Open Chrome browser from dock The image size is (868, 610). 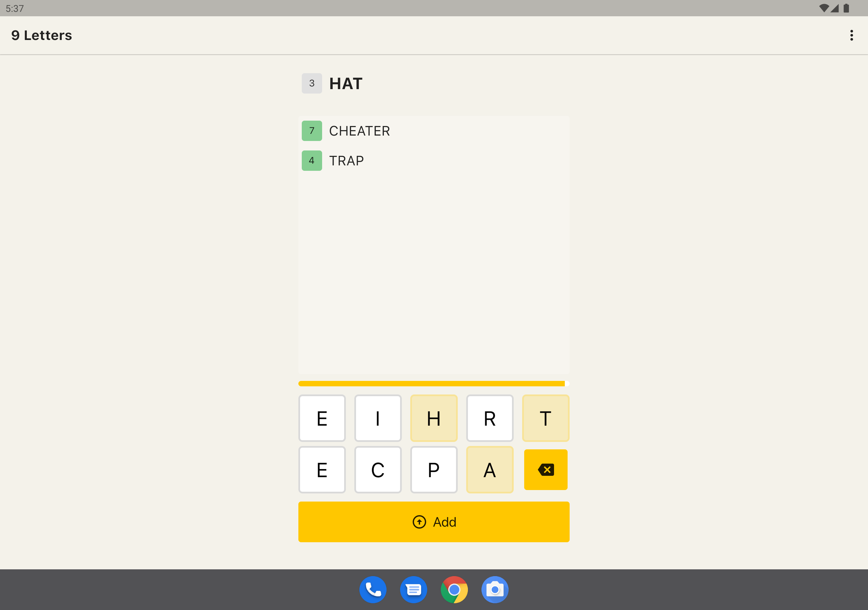(x=454, y=589)
